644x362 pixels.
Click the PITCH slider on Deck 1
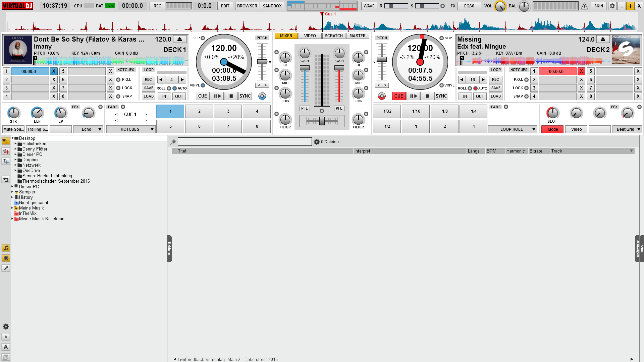[263, 62]
